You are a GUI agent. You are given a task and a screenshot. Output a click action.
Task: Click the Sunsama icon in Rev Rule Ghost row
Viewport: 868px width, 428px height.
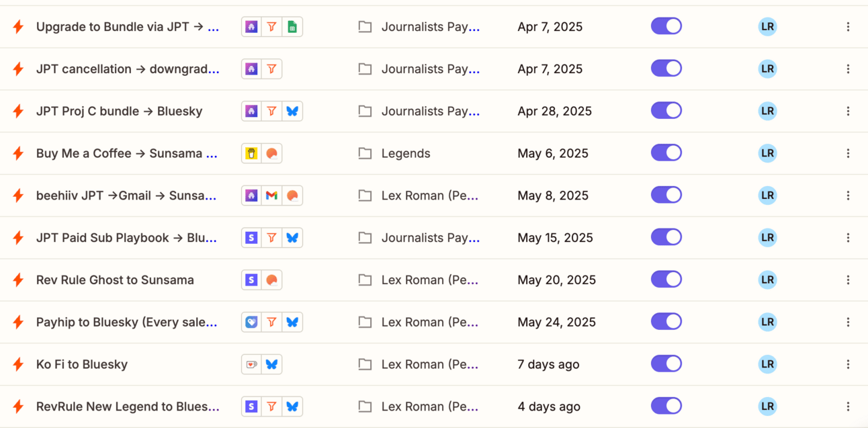pyautogui.click(x=271, y=280)
